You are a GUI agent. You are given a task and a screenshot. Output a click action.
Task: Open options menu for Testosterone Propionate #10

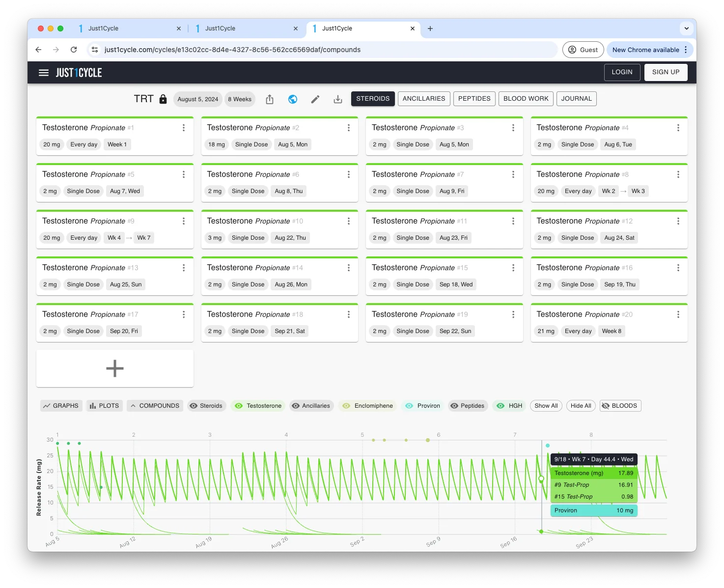pos(349,221)
